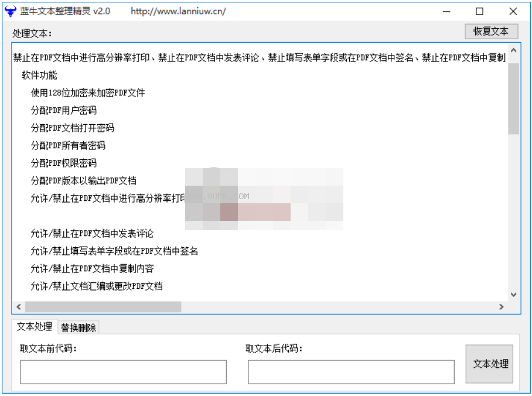This screenshot has width=532, height=396.
Task: Click the vertical scrollbar up arrow
Action: click(x=513, y=50)
